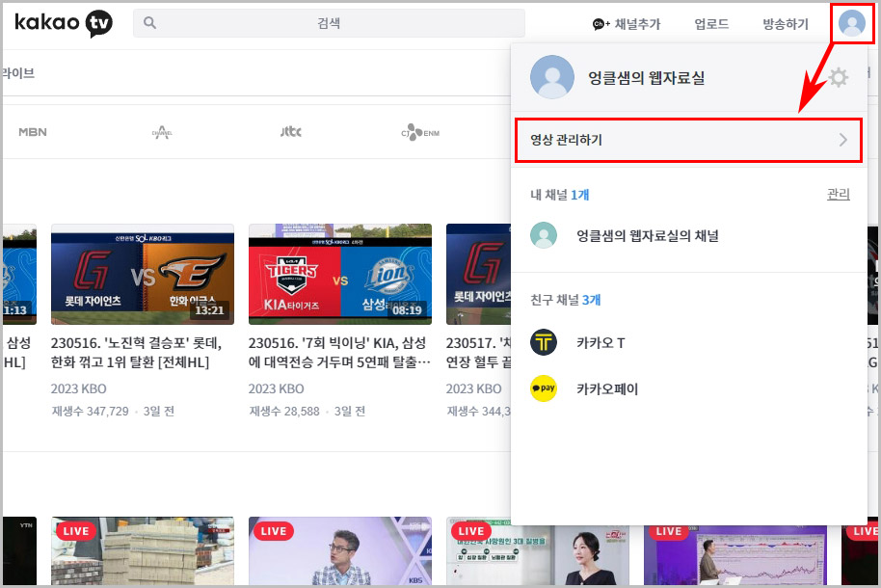Play 롯데 자이언츠 vs 한화 이글스 thumbnail
This screenshot has height=588, width=881.
[143, 275]
